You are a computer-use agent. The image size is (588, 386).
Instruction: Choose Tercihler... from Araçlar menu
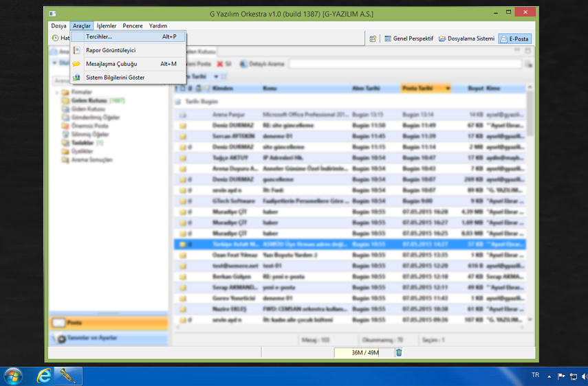coord(128,36)
